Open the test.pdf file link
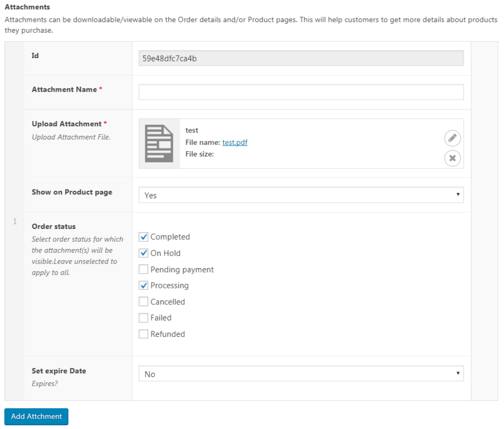The image size is (504, 429). coord(235,142)
